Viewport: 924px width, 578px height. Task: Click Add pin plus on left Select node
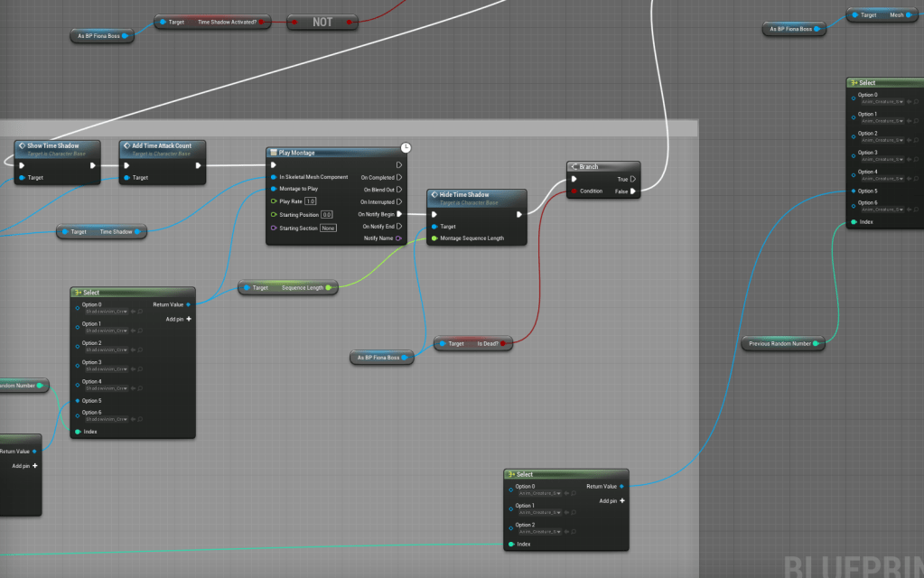click(x=189, y=319)
